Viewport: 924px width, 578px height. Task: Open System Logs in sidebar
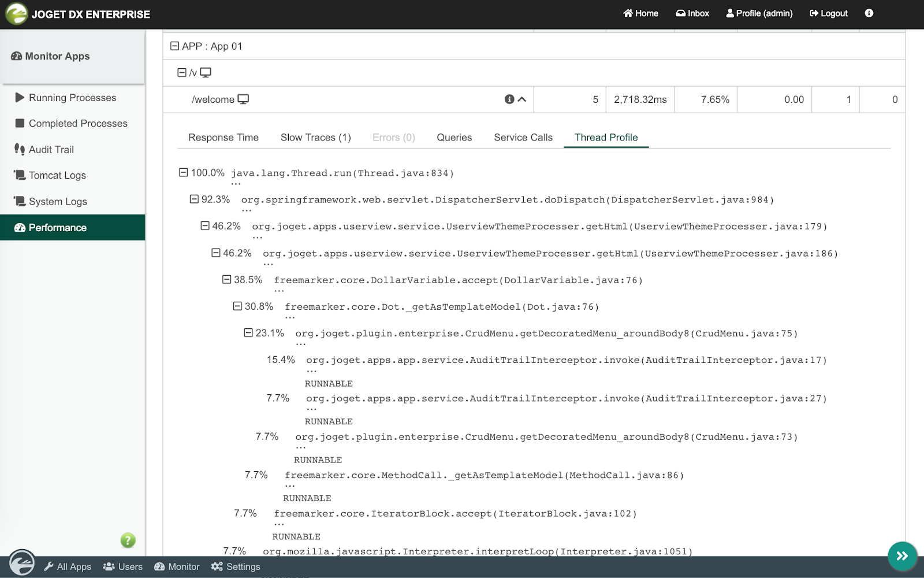(x=73, y=202)
